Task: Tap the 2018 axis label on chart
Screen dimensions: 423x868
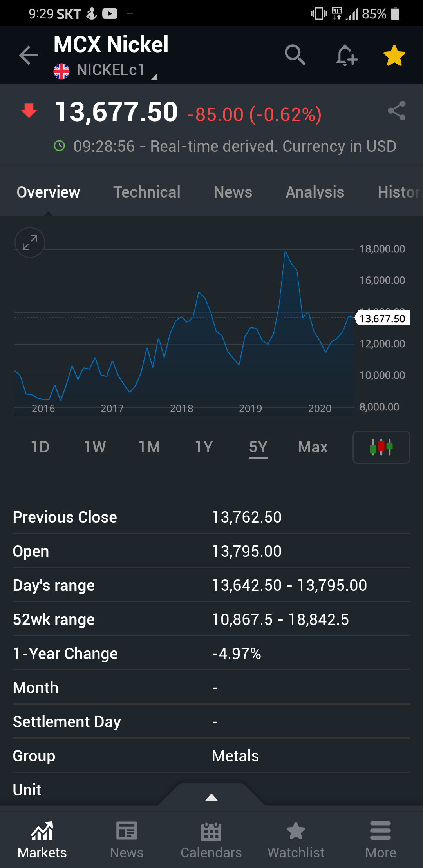Action: click(x=182, y=409)
